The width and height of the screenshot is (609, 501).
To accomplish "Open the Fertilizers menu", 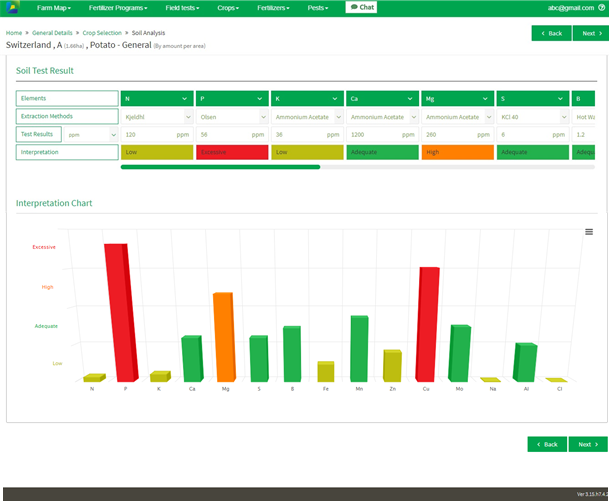I will 273,8.
